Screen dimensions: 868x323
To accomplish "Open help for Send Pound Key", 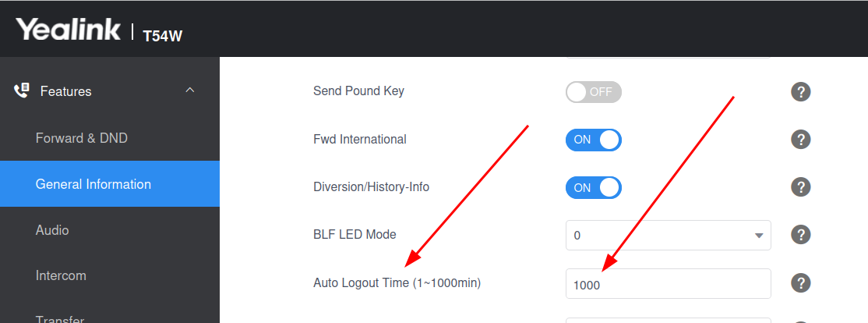I will click(800, 91).
